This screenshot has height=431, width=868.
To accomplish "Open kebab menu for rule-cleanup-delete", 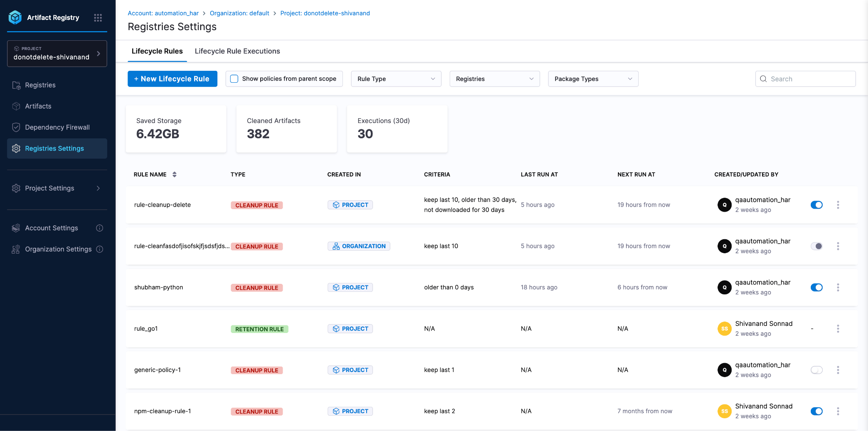I will tap(838, 205).
